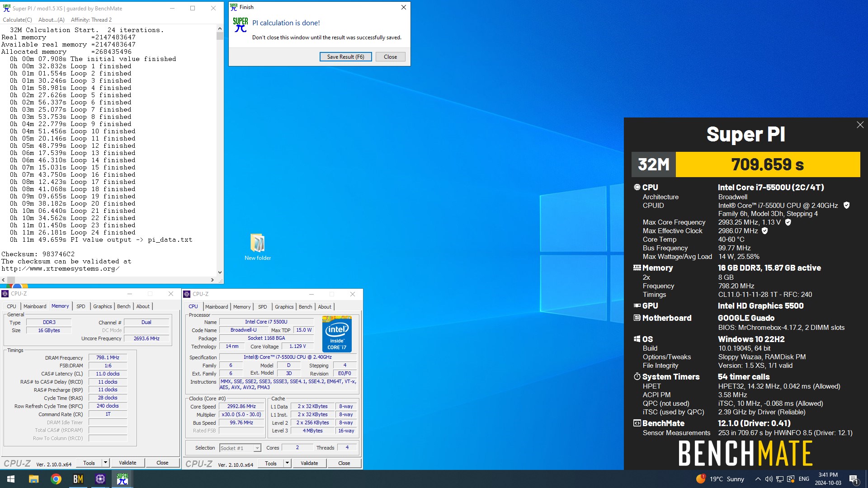
Task: Open About tab in right CPU-Z
Action: (x=325, y=307)
